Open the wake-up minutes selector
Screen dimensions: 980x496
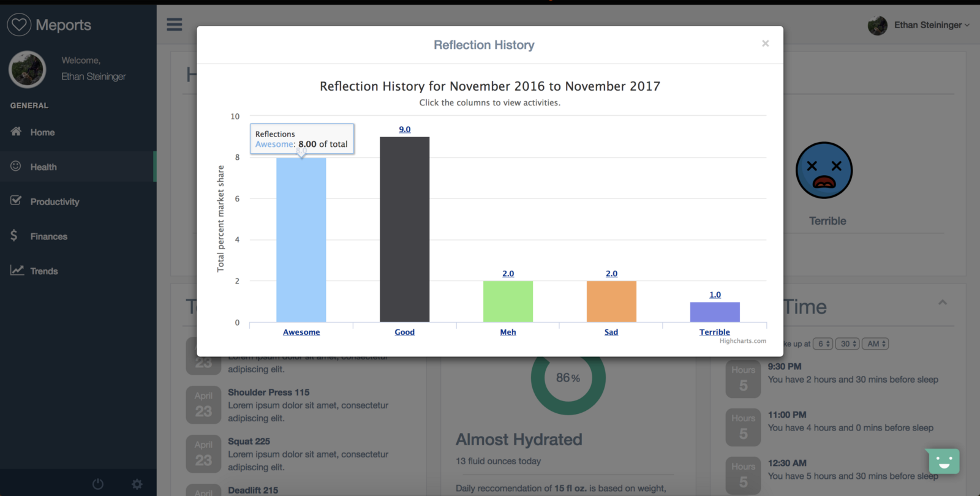848,344
